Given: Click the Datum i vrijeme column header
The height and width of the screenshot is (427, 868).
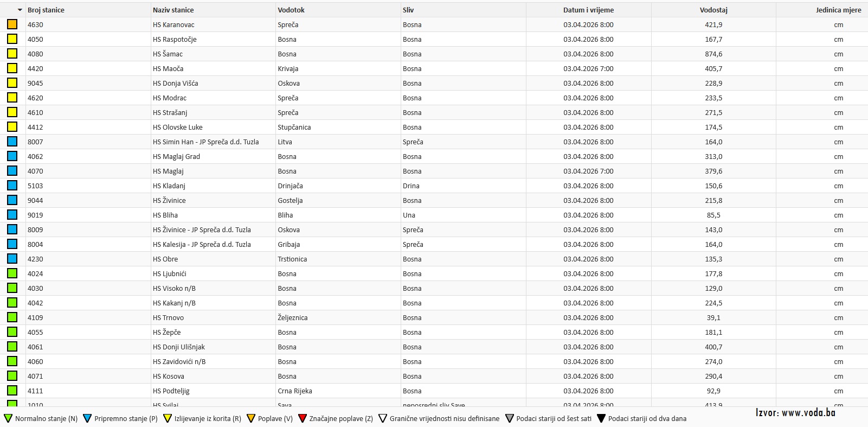Looking at the screenshot, I should 588,10.
